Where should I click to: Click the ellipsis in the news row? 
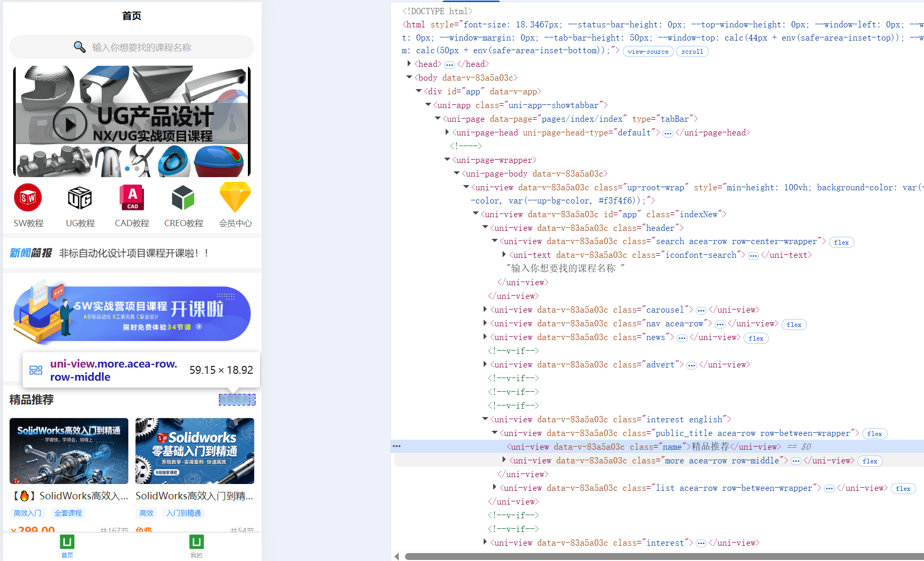(x=682, y=338)
